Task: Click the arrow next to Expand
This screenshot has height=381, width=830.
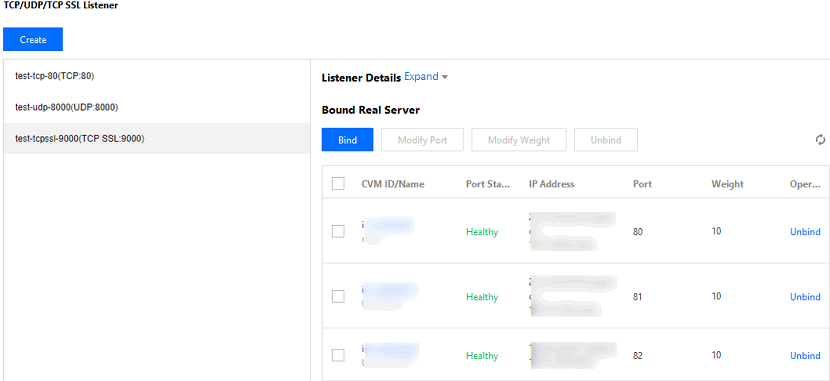Action: click(445, 77)
